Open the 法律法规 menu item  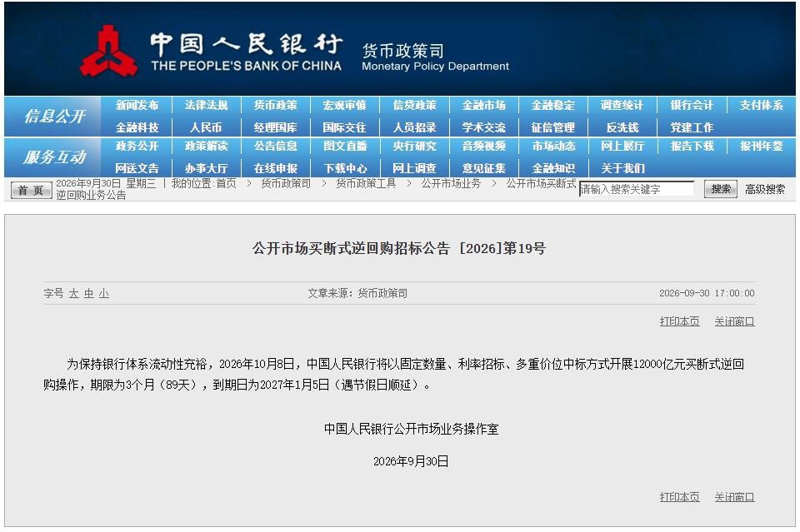coord(206,106)
